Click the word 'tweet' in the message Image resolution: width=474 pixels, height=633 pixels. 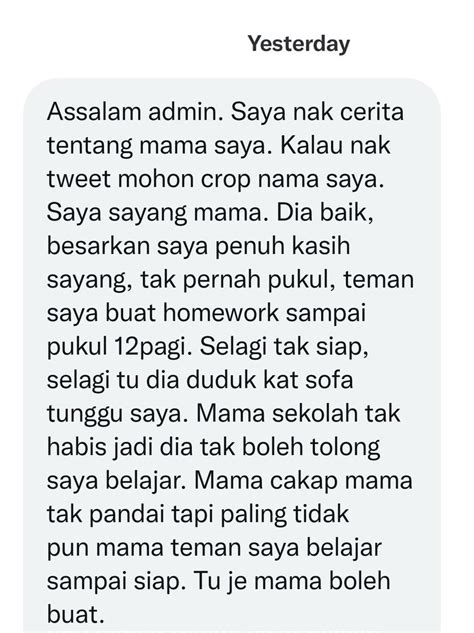coord(79,179)
